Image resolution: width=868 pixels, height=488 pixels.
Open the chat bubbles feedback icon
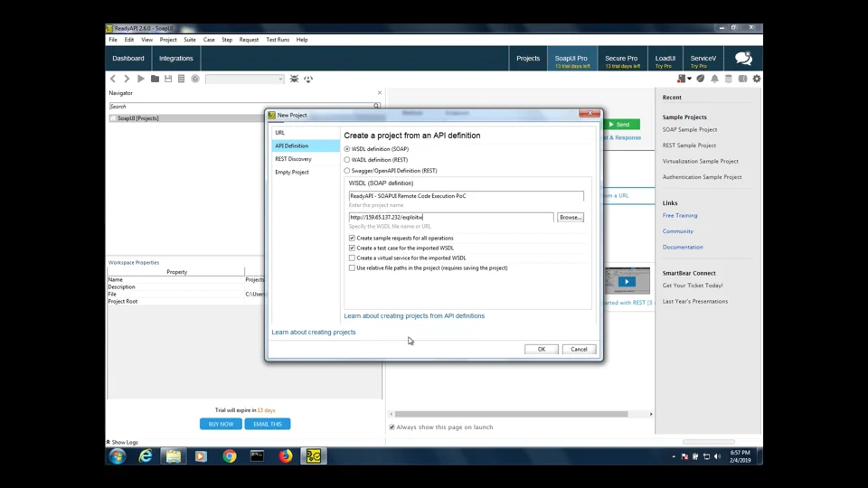coord(743,58)
